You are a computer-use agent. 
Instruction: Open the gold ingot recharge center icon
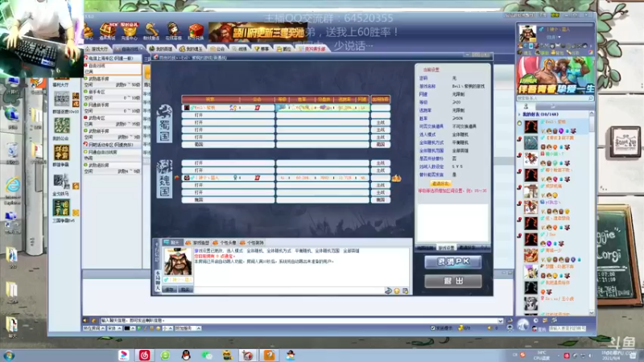click(x=130, y=31)
